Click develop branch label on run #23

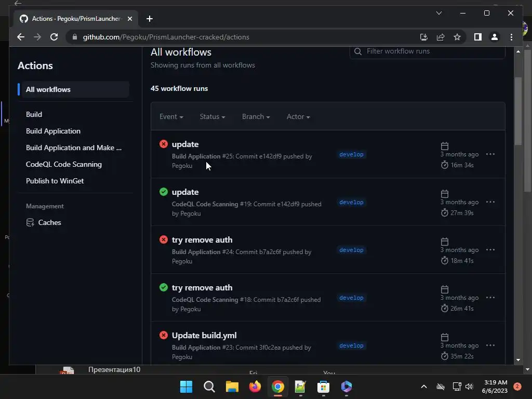pos(351,345)
